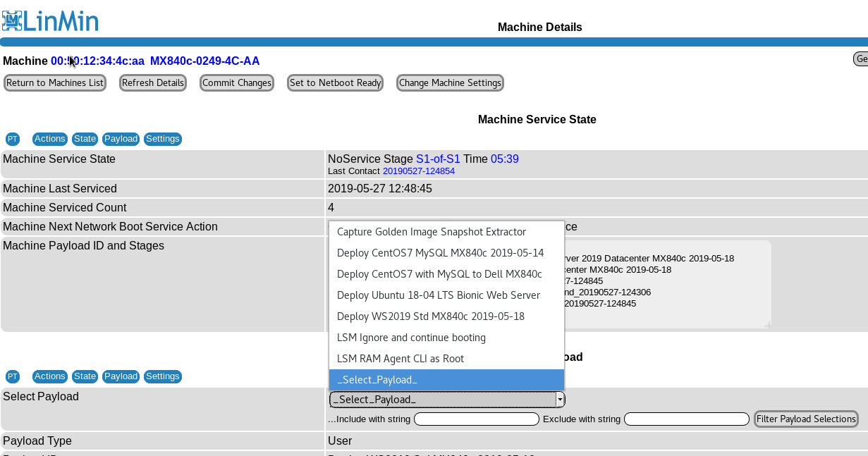Click the LinMin logo

50,20
